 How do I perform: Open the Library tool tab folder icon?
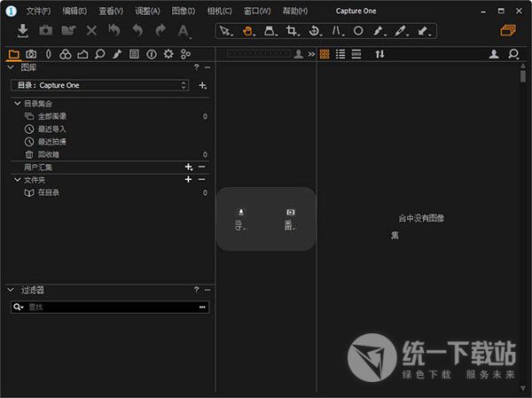(13, 54)
